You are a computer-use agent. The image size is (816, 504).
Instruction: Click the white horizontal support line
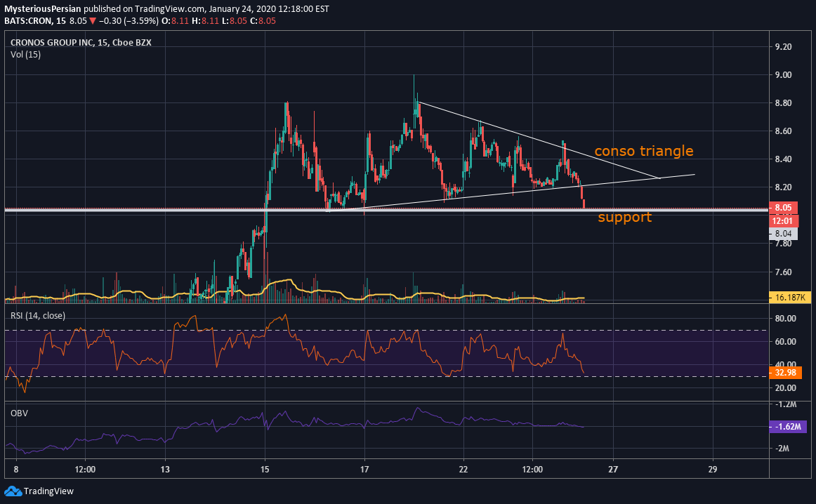click(x=386, y=210)
